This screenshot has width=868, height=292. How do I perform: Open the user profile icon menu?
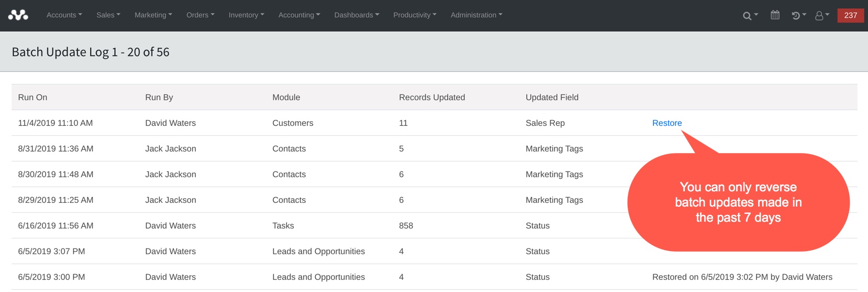point(822,16)
